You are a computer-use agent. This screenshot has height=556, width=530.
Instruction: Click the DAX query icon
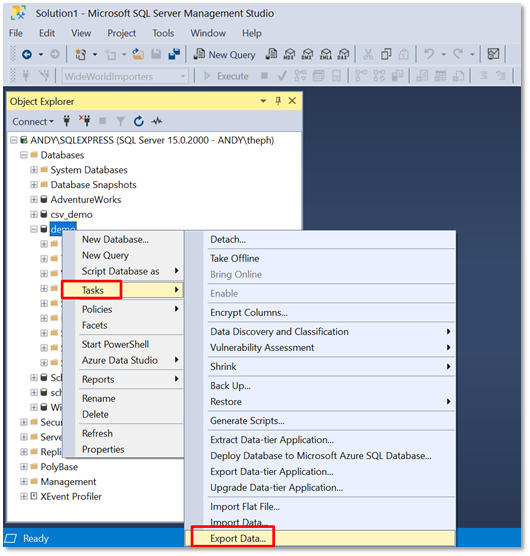(x=343, y=54)
